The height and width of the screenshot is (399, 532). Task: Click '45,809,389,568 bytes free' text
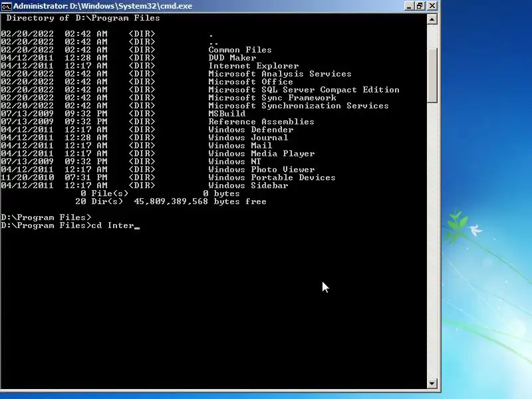click(200, 201)
